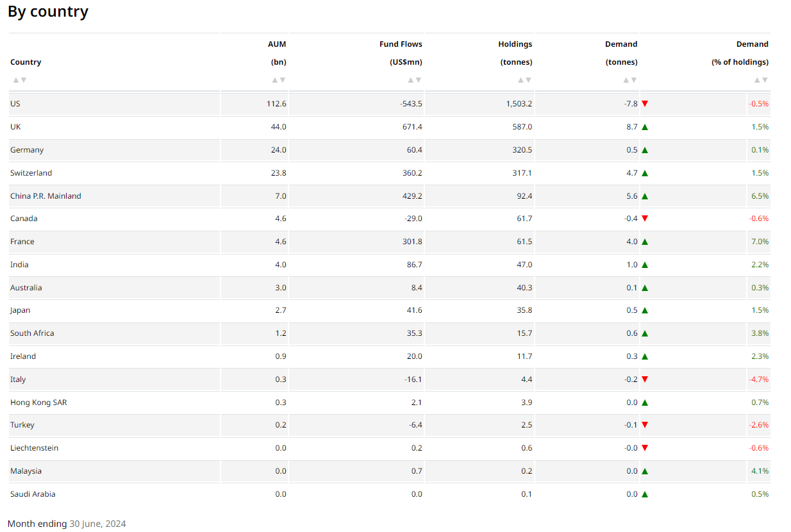Click the US holdings value "1,503.2"
The height and width of the screenshot is (532, 791).
click(x=519, y=104)
